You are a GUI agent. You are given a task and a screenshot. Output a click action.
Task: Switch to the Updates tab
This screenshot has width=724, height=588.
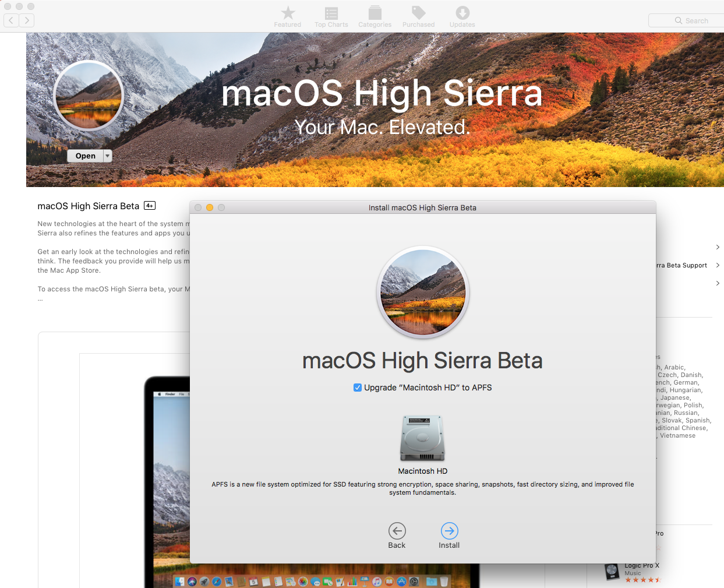[462, 17]
